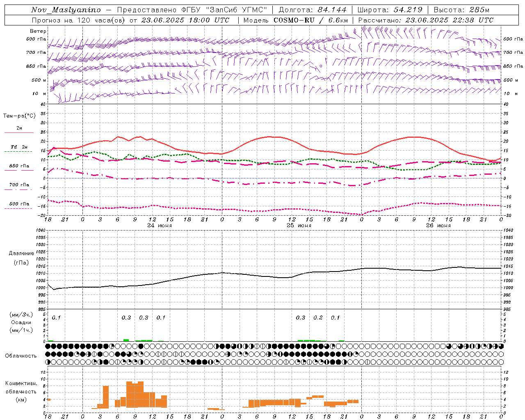Screen dimensions: 525x420
Task: Click the 'Облачность' cloudiness label
Action: [21, 356]
